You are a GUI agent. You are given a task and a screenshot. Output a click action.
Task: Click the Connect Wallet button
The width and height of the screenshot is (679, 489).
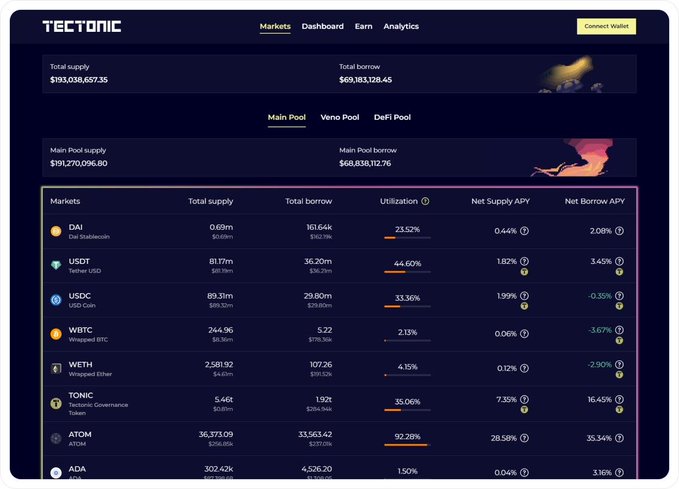pos(606,26)
